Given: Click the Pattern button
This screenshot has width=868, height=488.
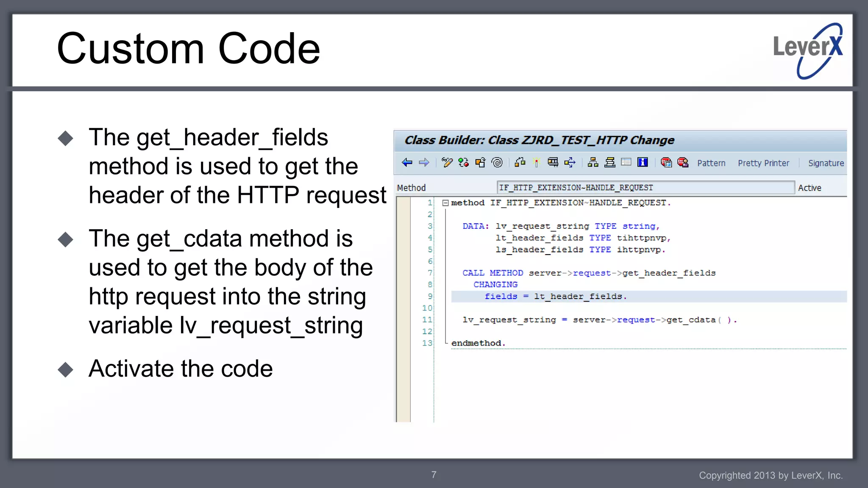Looking at the screenshot, I should point(711,163).
